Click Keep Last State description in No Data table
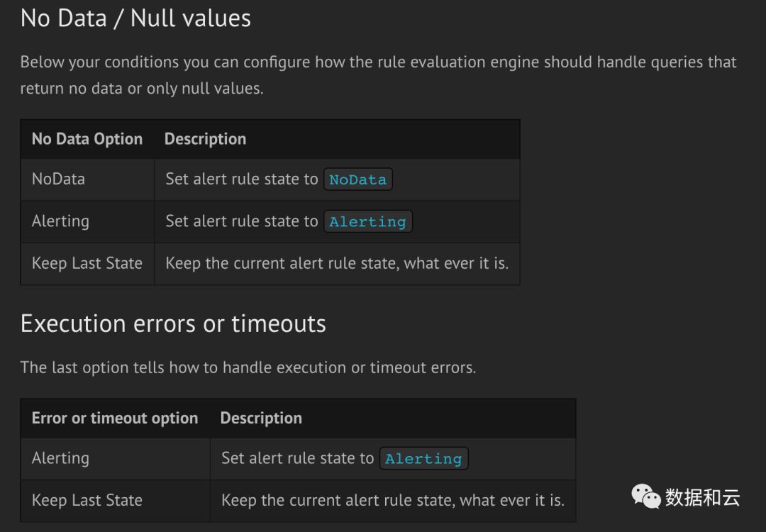This screenshot has width=766, height=532. [337, 263]
